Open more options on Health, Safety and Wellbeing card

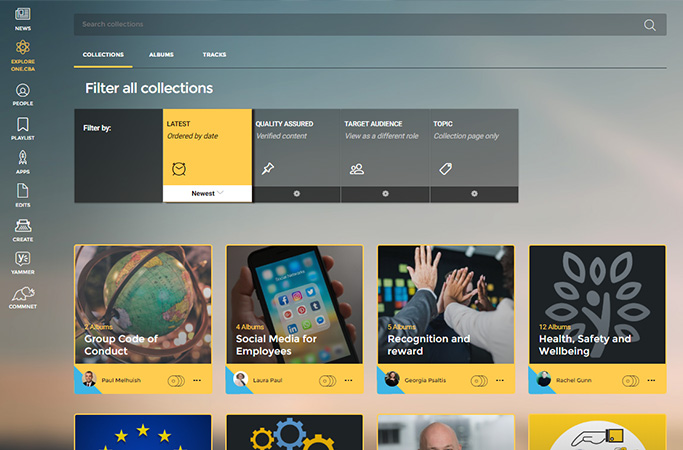(651, 380)
